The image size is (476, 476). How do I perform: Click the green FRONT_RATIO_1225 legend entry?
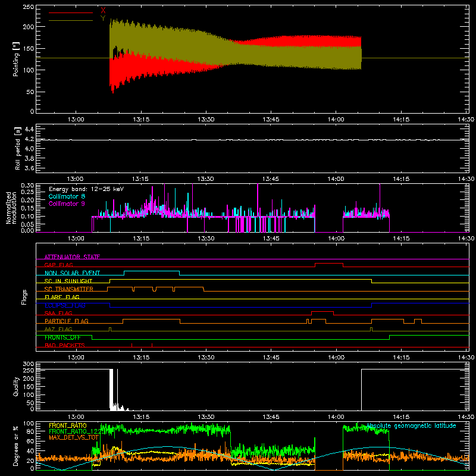(77, 431)
